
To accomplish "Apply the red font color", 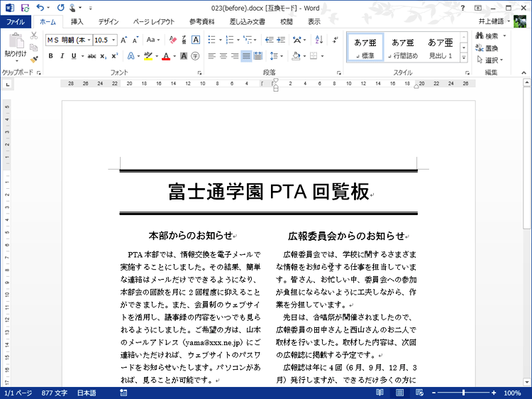I will [x=166, y=56].
